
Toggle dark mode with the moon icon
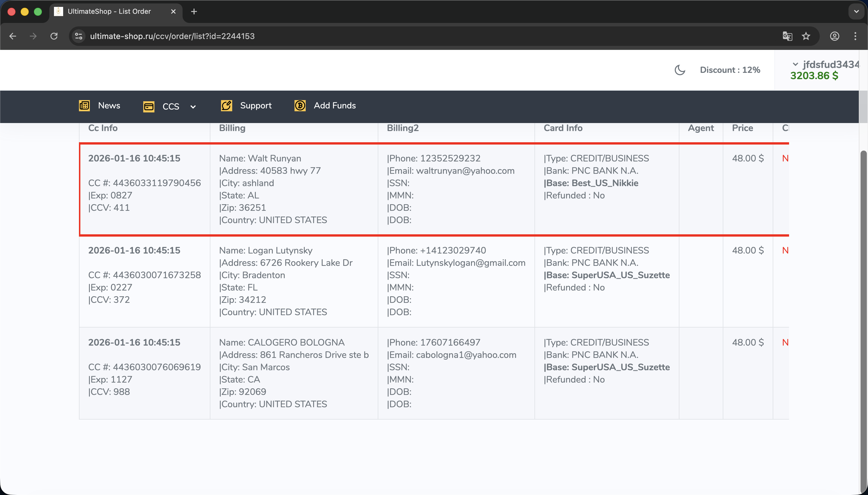tap(679, 70)
